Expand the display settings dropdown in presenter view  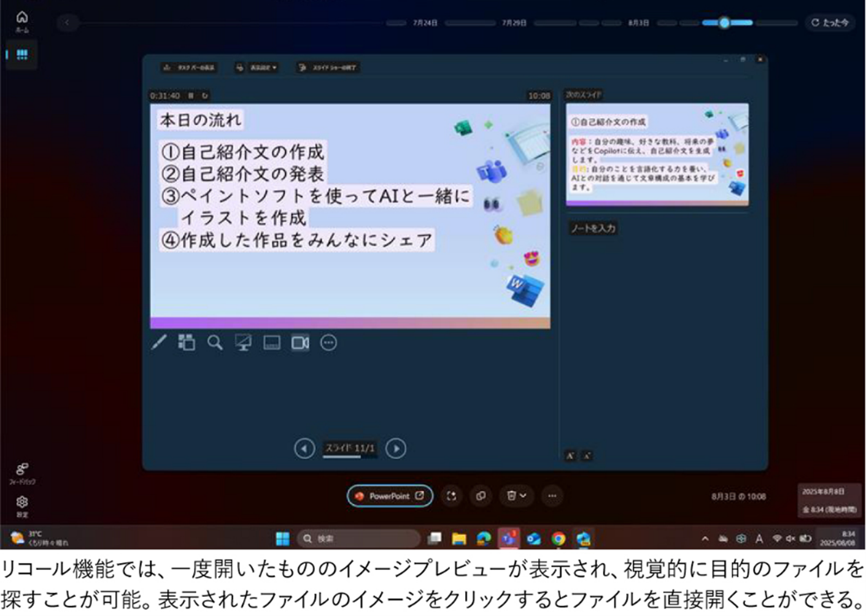tap(257, 67)
